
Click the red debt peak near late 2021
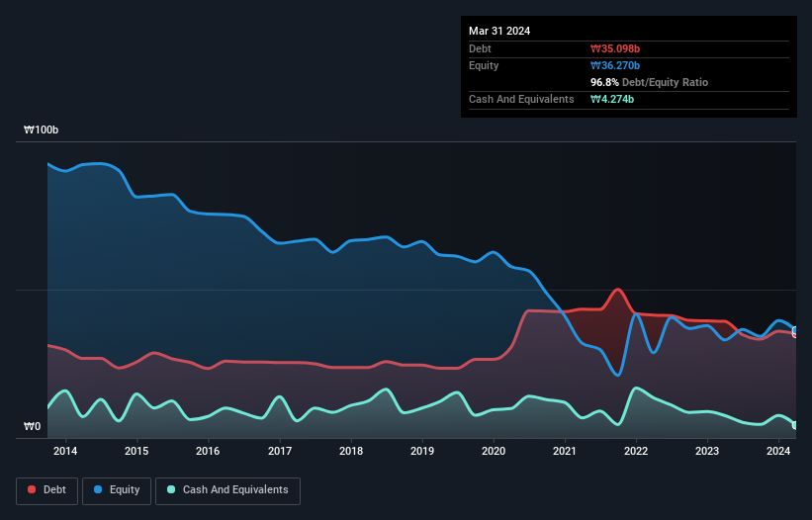[617, 290]
